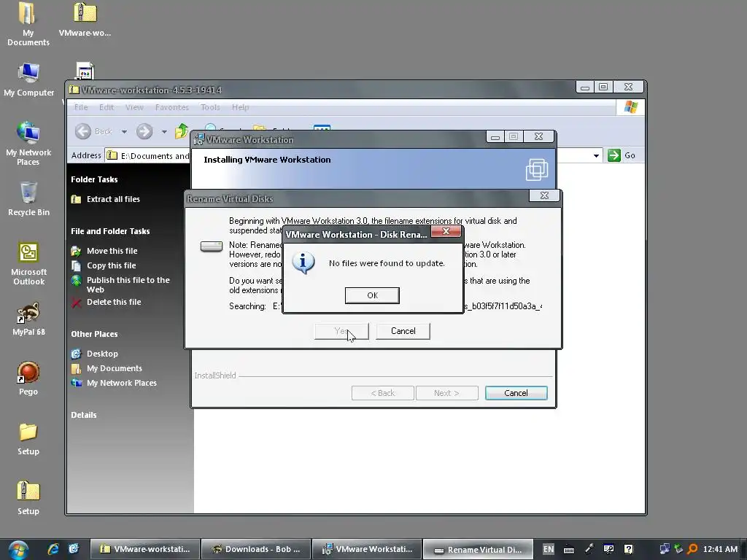Launch Internet Explorer from quick launch
The image size is (747, 560).
coord(53,549)
